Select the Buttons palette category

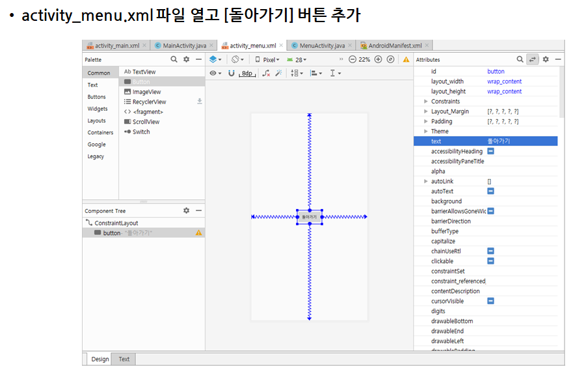click(96, 97)
